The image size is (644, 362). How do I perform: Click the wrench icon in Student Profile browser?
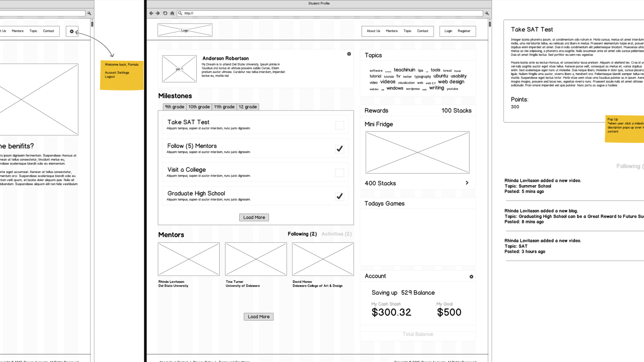point(487,13)
